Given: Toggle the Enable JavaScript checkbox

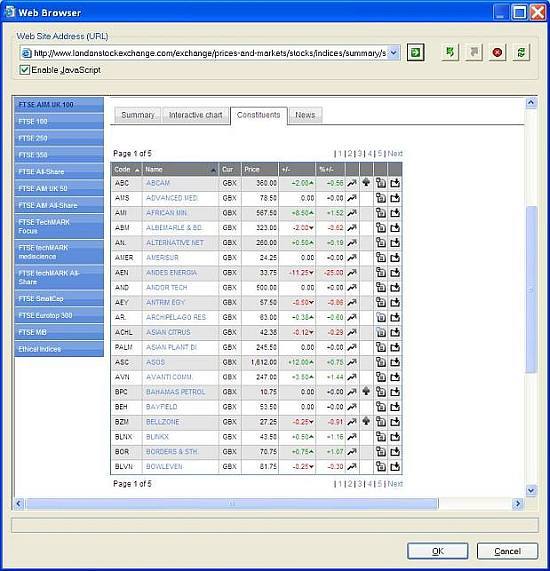Looking at the screenshot, I should pos(24,70).
